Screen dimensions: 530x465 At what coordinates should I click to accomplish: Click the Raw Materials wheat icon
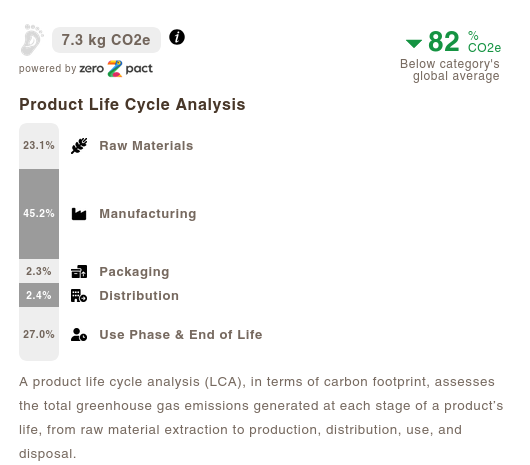79,146
